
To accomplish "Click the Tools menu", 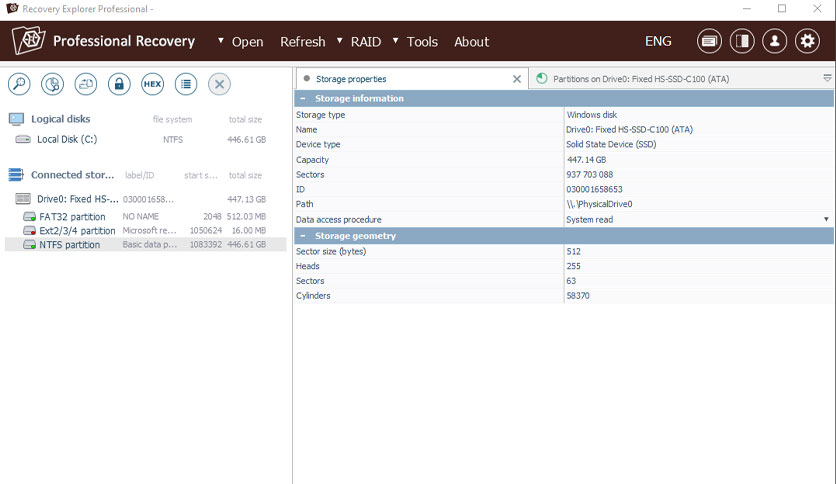I will click(x=422, y=42).
